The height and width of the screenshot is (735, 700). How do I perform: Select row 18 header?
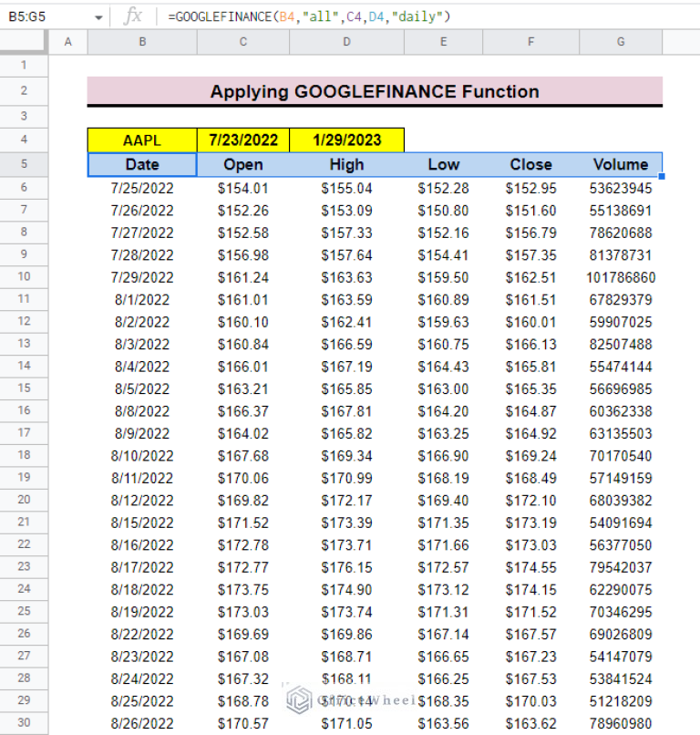tap(25, 455)
